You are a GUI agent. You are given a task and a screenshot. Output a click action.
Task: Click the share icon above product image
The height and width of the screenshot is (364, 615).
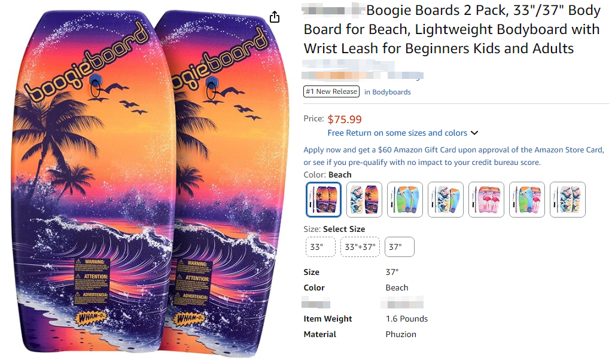point(275,17)
